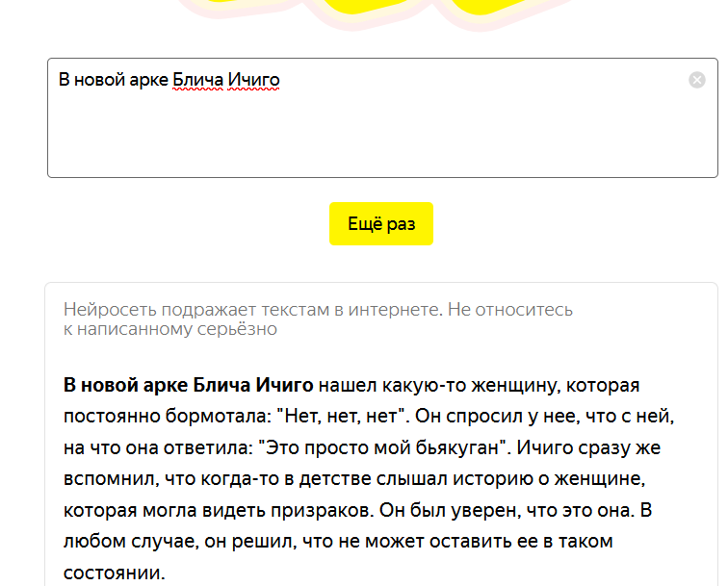Click the phrase "которая могла видеть призраков"

point(219,510)
